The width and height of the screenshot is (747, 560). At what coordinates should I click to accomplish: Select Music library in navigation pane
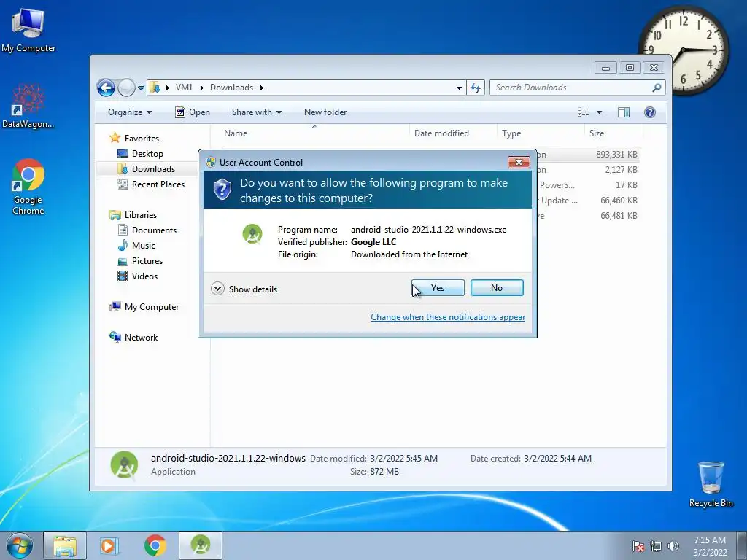coord(136,245)
